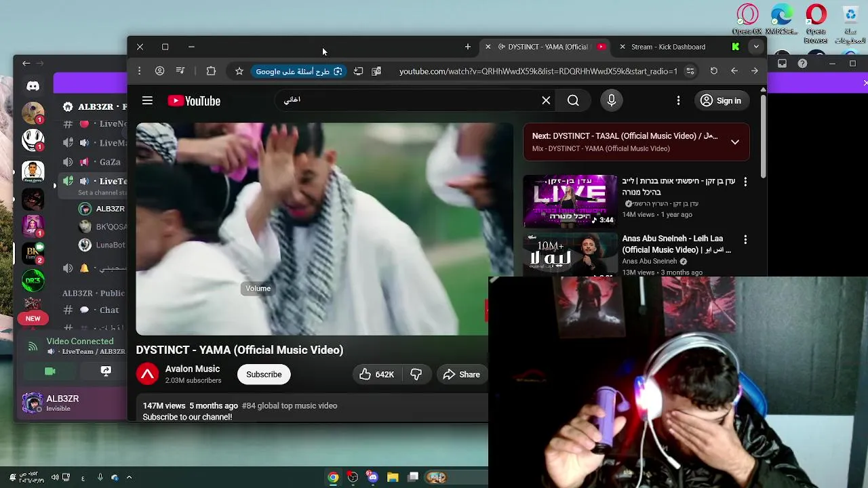
Task: Toggle microphone in the system tray
Action: 100,477
